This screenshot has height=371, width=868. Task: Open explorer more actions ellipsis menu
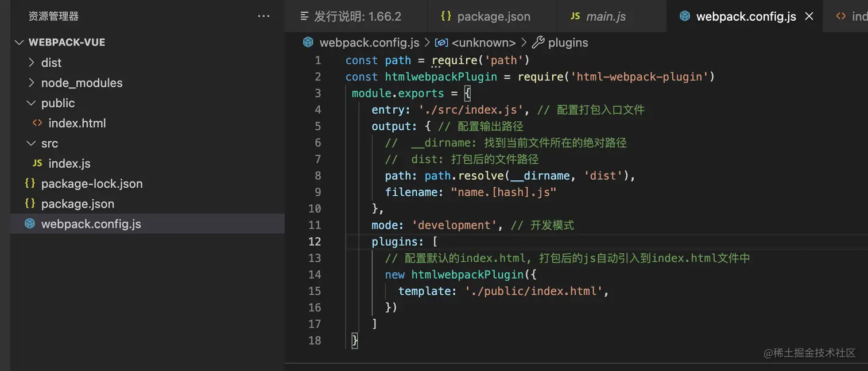click(x=263, y=16)
